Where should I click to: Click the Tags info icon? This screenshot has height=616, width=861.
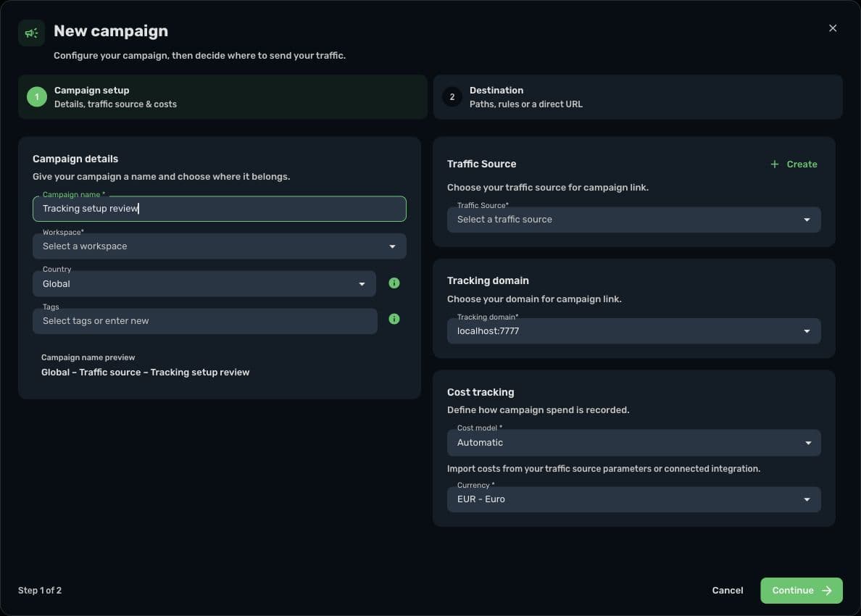394,319
